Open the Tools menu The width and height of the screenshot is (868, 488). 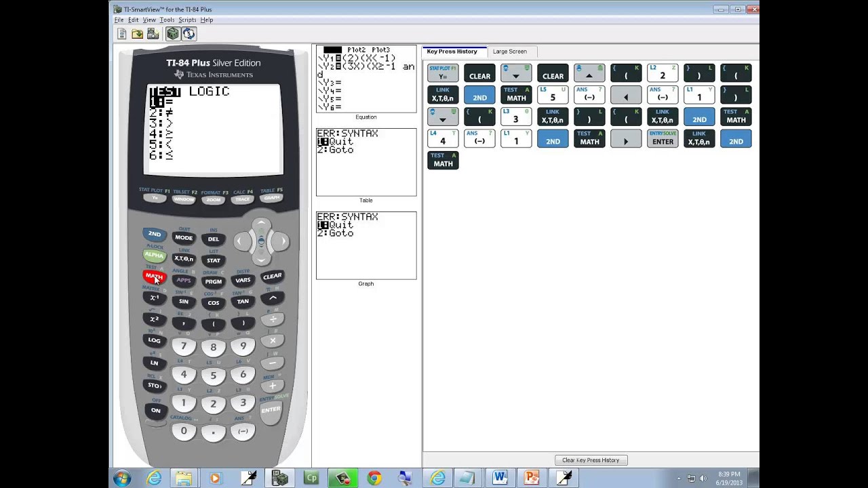pyautogui.click(x=167, y=20)
